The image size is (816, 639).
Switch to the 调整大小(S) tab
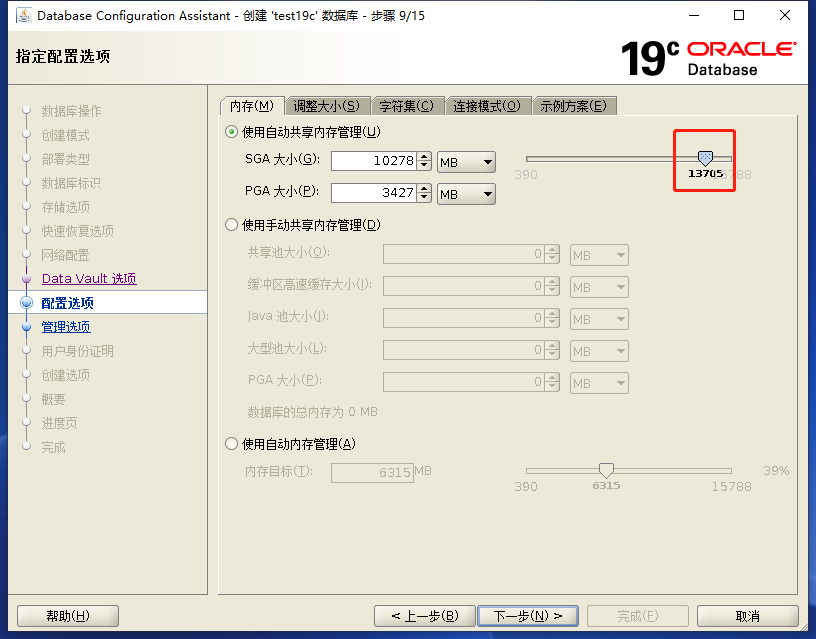pyautogui.click(x=327, y=106)
